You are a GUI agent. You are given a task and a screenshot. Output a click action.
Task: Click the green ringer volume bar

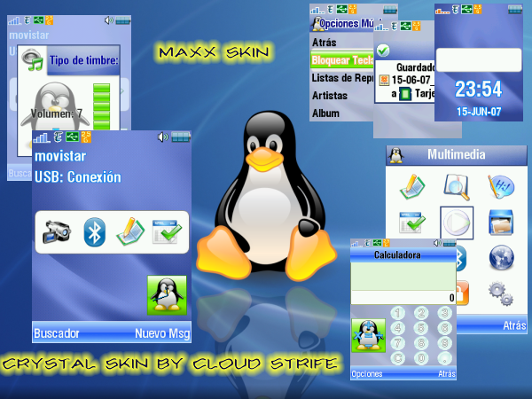point(101,106)
